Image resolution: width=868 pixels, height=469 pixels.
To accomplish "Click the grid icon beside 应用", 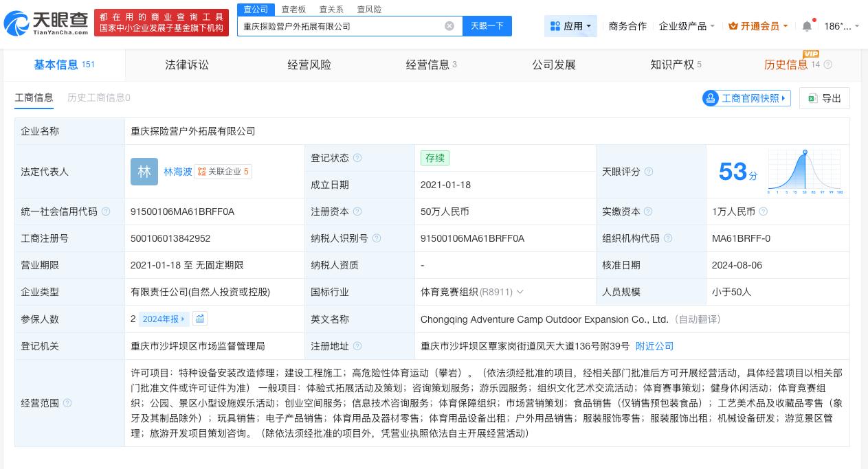I will [x=555, y=26].
